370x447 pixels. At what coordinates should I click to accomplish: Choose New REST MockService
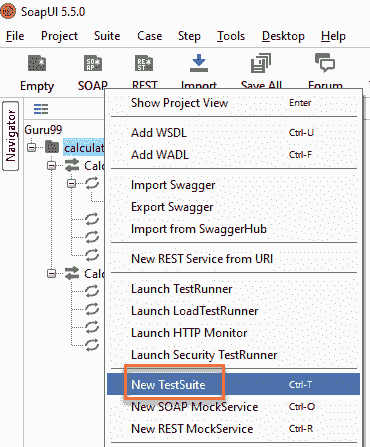[x=234, y=429]
